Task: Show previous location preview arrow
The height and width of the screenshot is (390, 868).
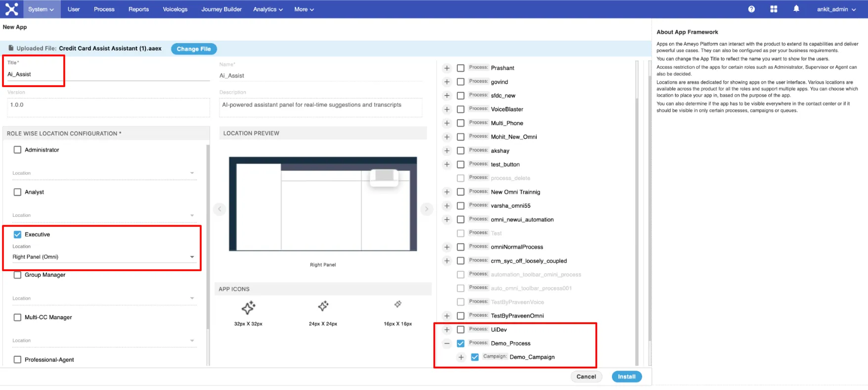Action: [219, 209]
